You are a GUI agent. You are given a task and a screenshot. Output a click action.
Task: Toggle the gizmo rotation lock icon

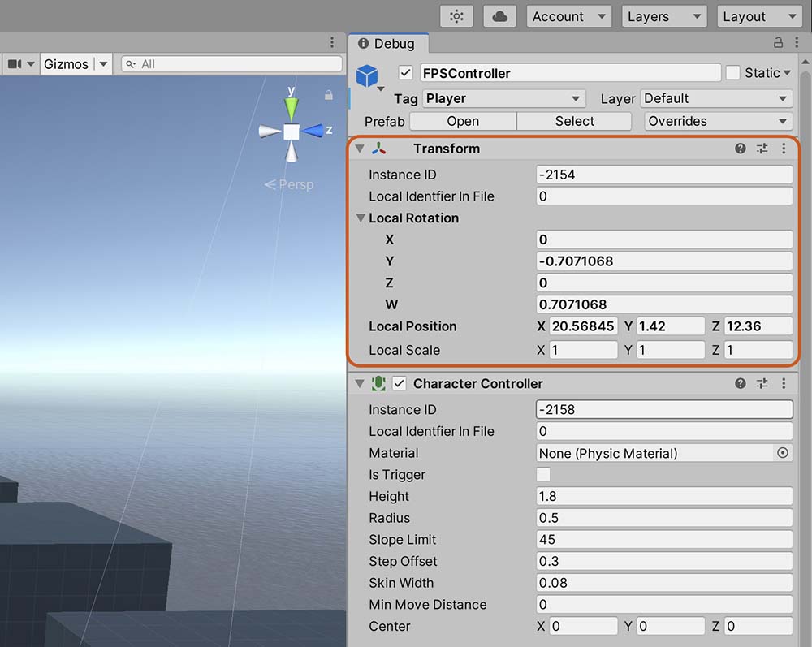pos(328,95)
